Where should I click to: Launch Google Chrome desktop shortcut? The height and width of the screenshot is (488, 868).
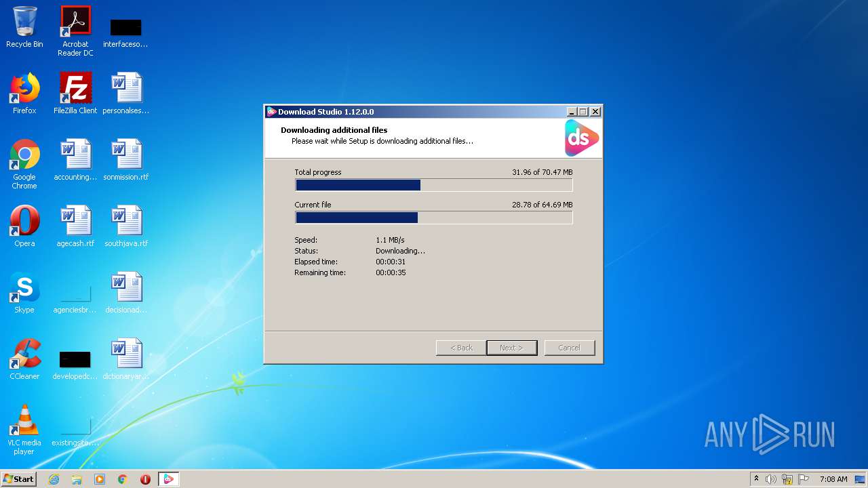[x=24, y=165]
